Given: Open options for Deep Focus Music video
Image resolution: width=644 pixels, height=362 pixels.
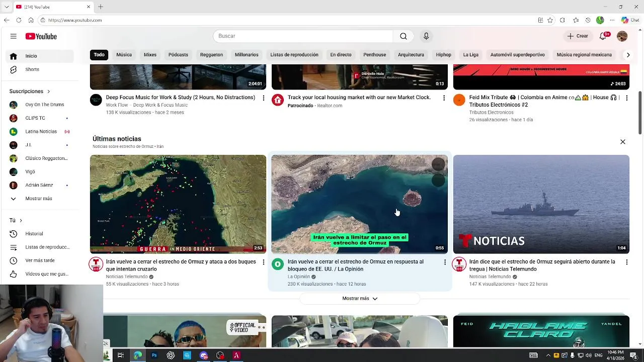Looking at the screenshot, I should (263, 98).
